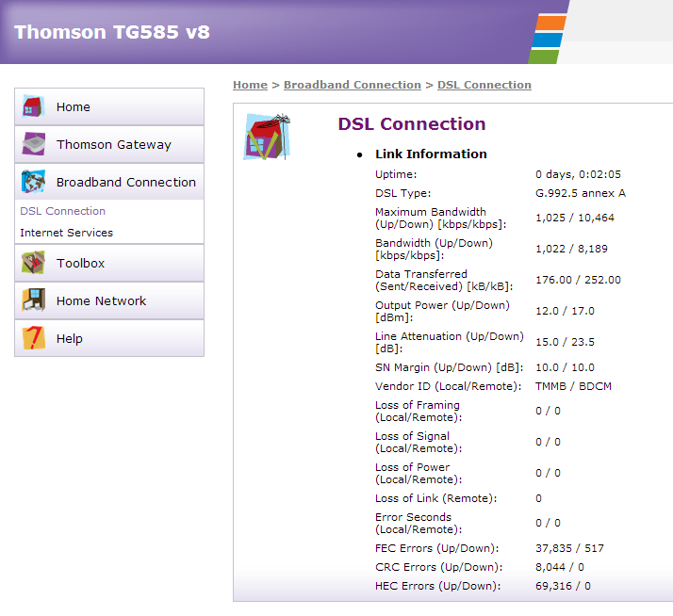
Task: Click the Maximum Bandwidth label
Action: 441,218
